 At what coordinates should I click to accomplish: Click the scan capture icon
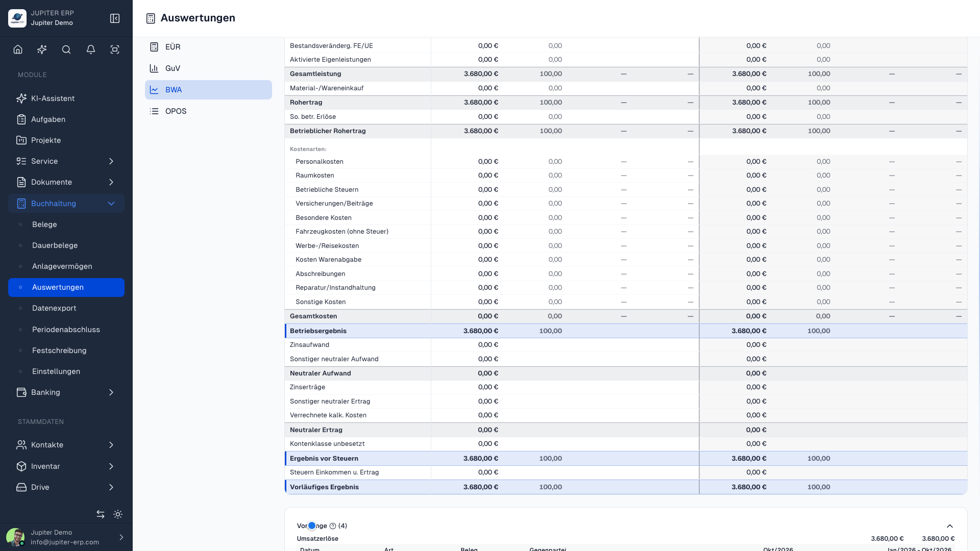115,49
